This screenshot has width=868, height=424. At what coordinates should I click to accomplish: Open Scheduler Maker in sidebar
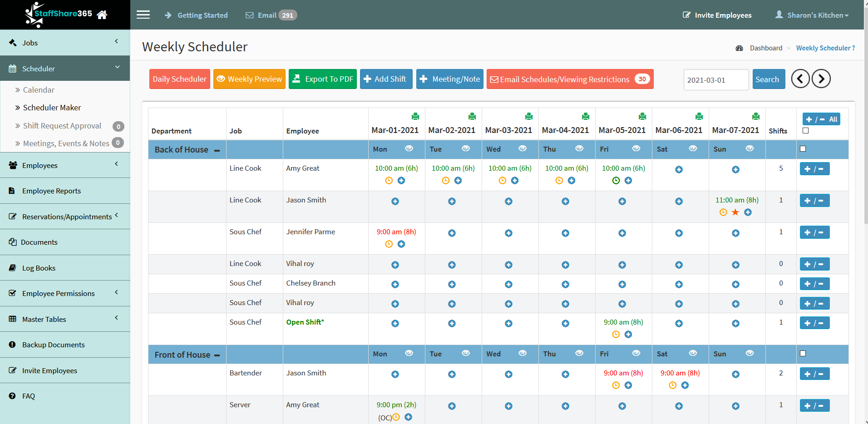[52, 108]
